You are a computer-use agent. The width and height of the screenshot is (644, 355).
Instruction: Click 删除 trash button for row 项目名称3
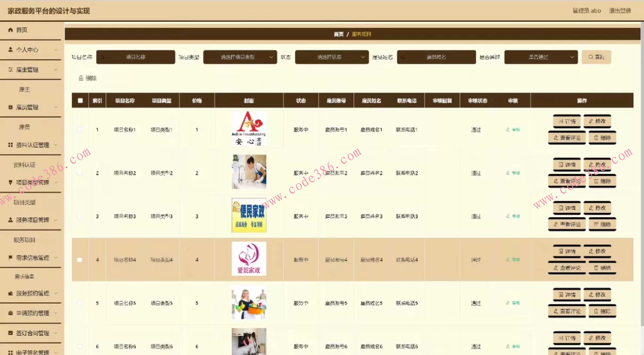pyautogui.click(x=602, y=224)
